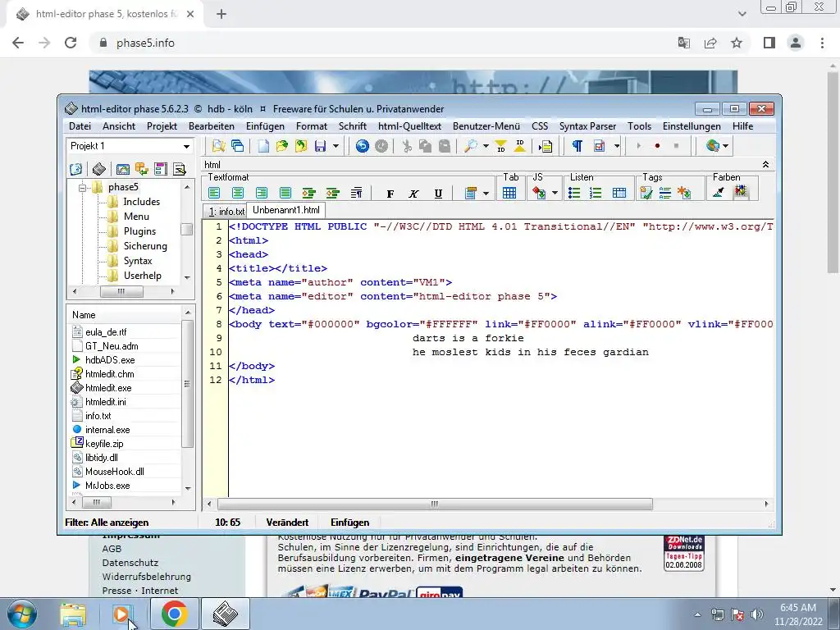840x630 pixels.
Task: Switch to the Unbenannt1.html tab
Action: coord(286,210)
